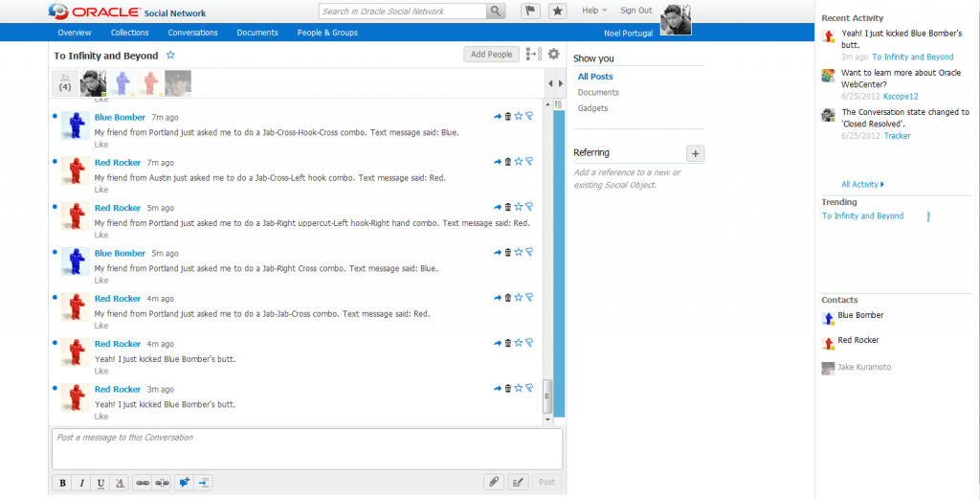Flag Blue Bomber's 7m ago post
Viewport: 980px width, 500px height.
529,117
